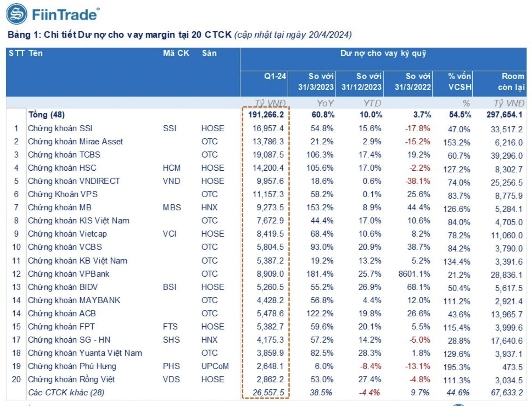Click the So với 31/12/2023 header

[361, 82]
